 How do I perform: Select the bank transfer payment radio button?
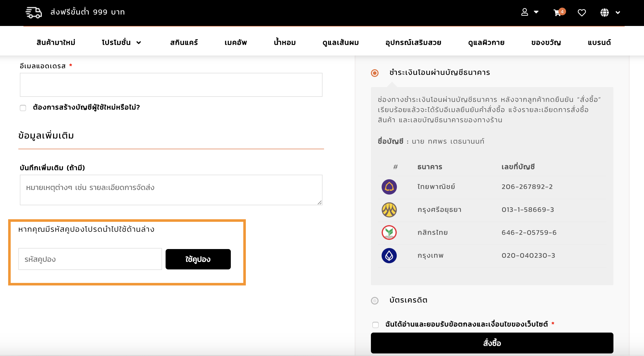click(374, 73)
